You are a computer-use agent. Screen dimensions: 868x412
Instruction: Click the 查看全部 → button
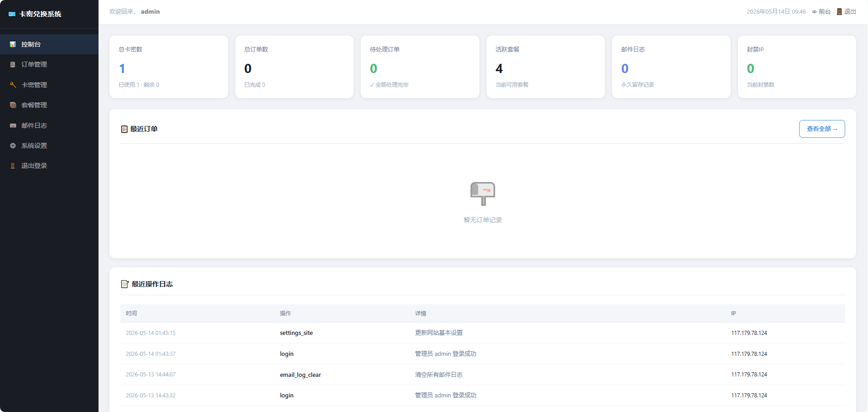pyautogui.click(x=822, y=129)
